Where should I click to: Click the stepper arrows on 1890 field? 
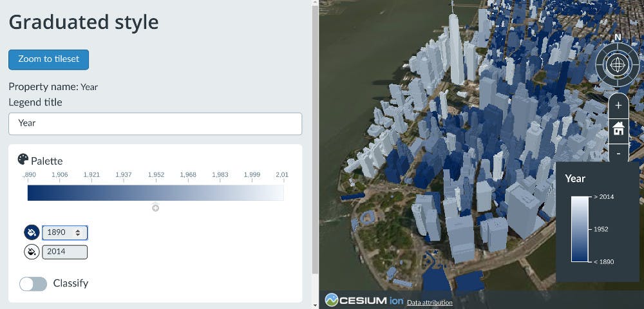pos(79,232)
